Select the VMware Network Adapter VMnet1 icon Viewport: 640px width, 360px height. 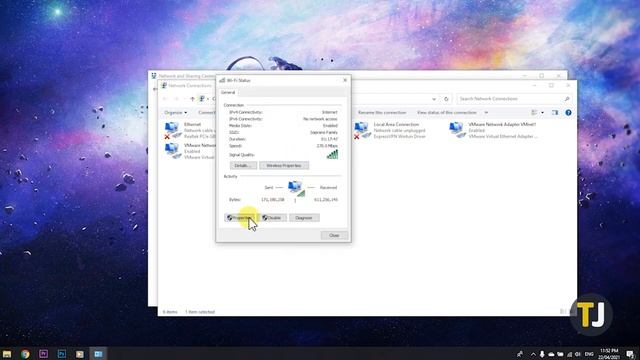[457, 130]
